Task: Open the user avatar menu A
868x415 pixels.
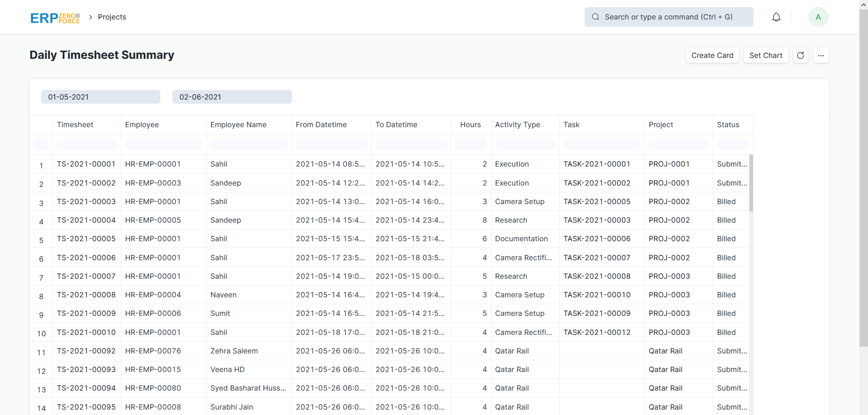Action: (x=818, y=17)
